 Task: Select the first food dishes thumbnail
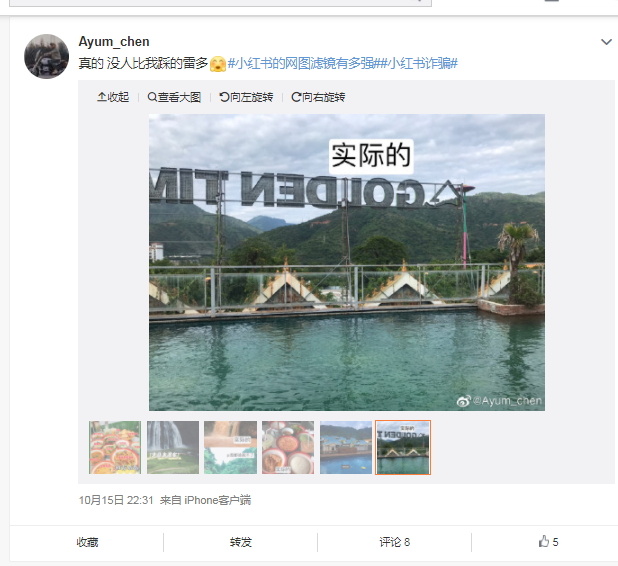[115, 447]
